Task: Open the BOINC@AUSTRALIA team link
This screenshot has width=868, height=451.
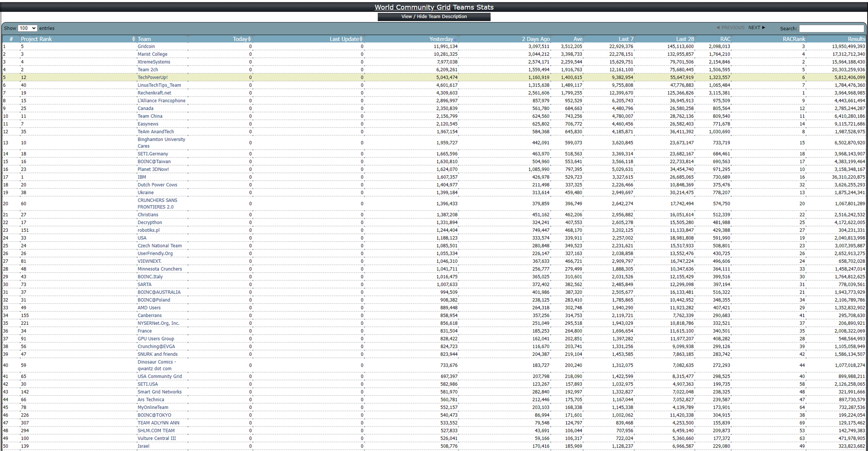Action: coord(159,293)
